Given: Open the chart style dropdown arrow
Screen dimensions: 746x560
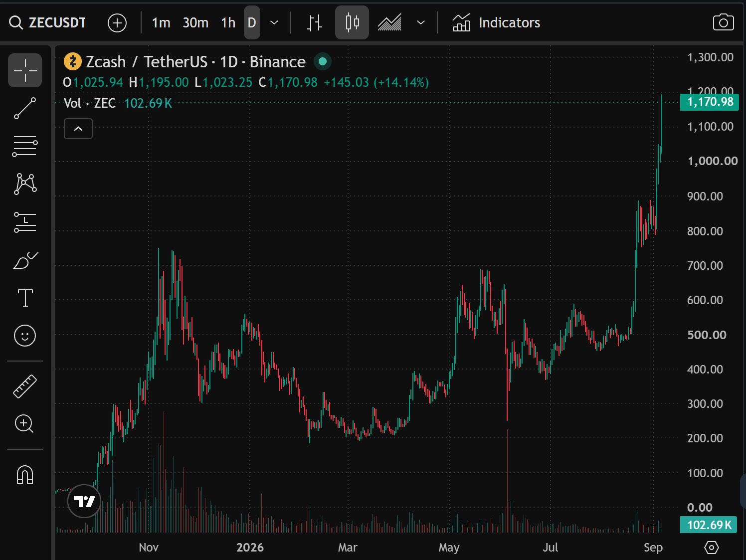Looking at the screenshot, I should point(421,23).
